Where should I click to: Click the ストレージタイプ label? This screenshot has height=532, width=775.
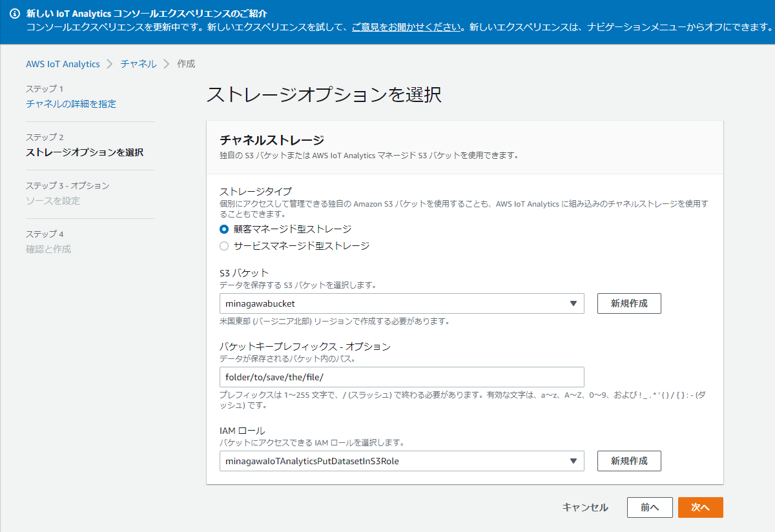[256, 192]
